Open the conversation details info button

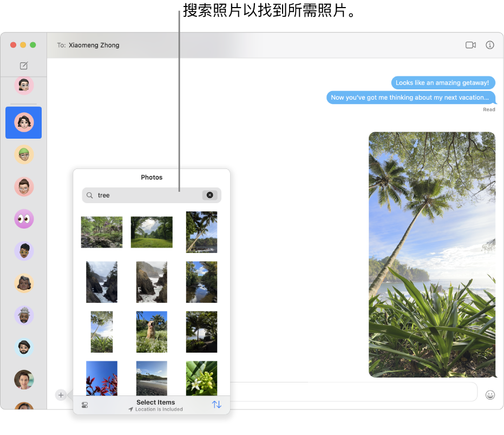pos(490,45)
